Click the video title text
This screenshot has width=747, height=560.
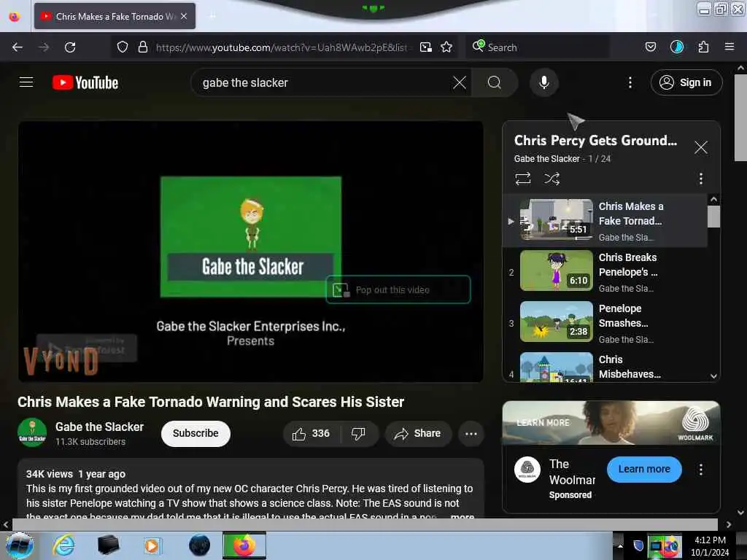211,402
